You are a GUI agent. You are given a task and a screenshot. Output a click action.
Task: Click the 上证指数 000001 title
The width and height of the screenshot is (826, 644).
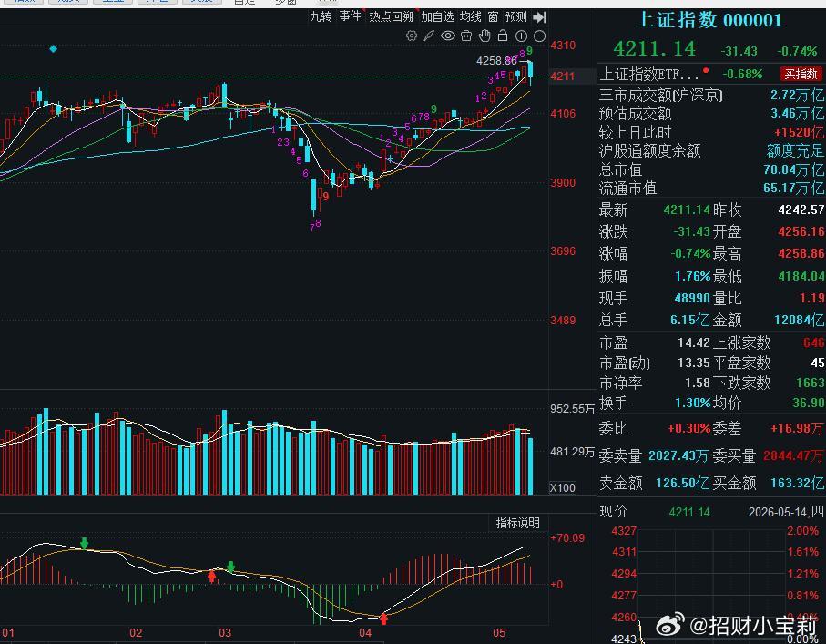pyautogui.click(x=709, y=20)
